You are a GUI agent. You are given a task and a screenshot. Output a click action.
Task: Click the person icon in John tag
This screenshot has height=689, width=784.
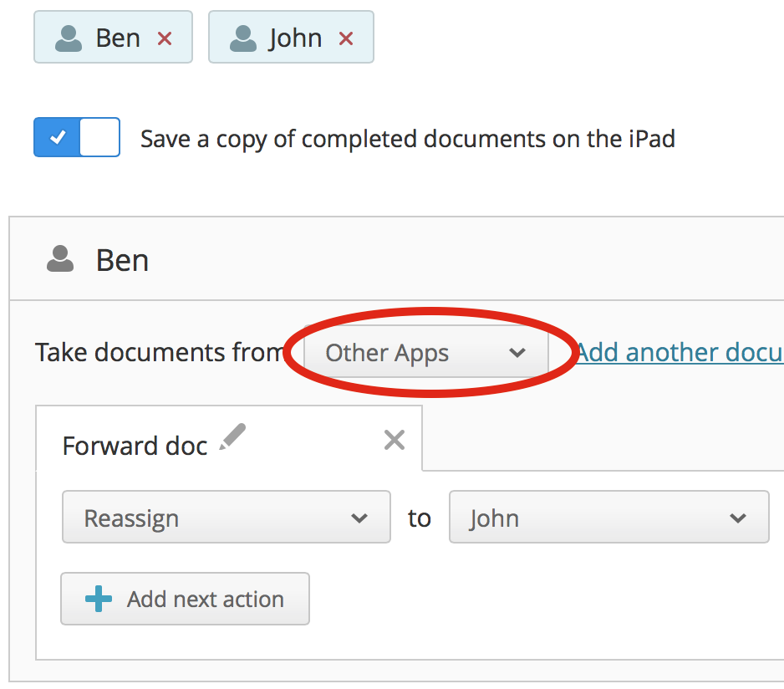coord(243,38)
